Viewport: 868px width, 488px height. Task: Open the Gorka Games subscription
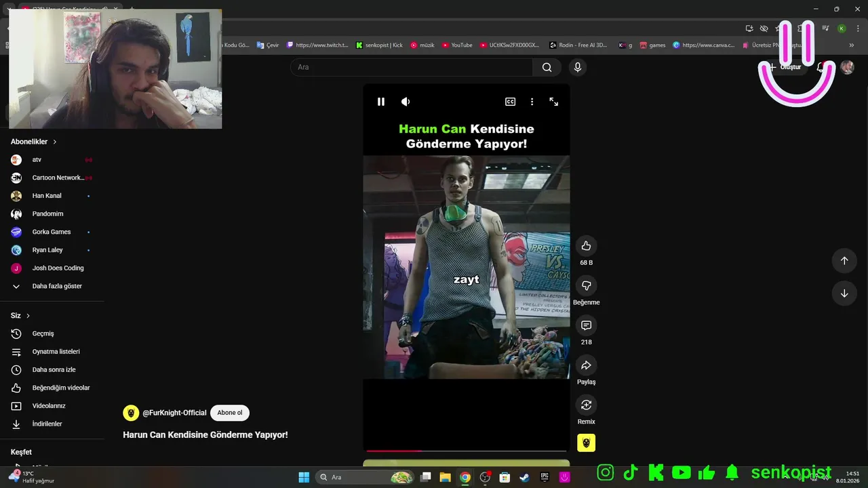[52, 232]
